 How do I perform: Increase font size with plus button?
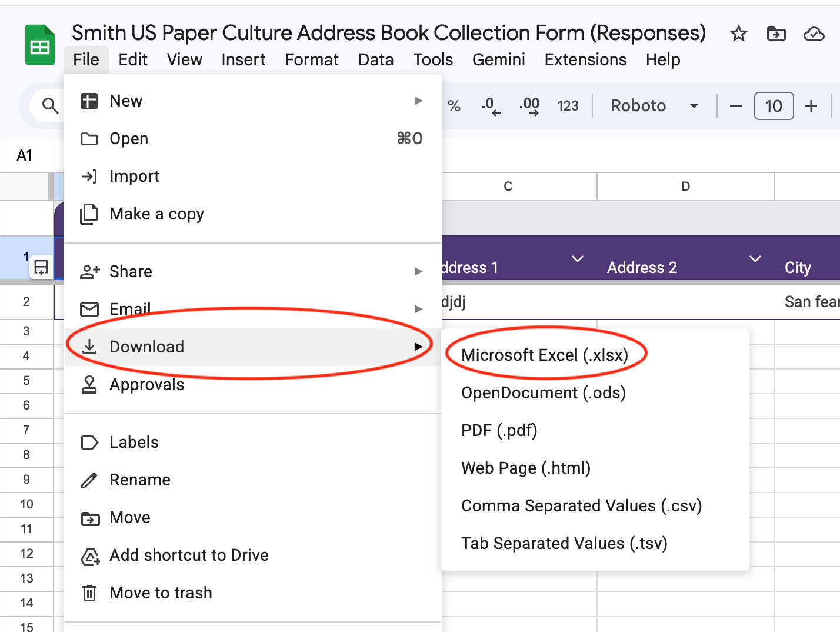811,106
